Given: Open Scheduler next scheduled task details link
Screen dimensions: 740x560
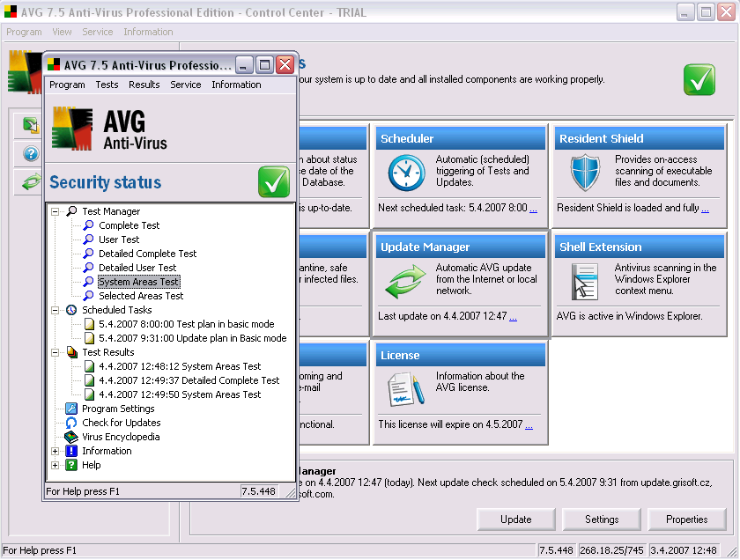Looking at the screenshot, I should pyautogui.click(x=533, y=209).
